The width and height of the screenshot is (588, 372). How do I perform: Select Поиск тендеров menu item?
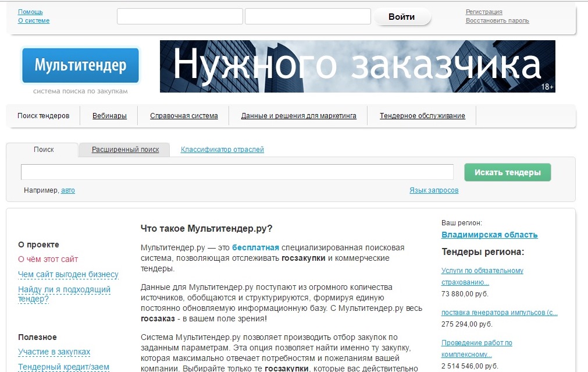(44, 116)
